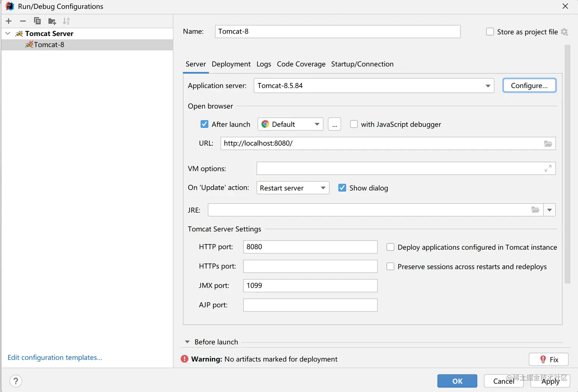This screenshot has height=392, width=578.
Task: Confirm with the OK button
Action: click(x=457, y=381)
